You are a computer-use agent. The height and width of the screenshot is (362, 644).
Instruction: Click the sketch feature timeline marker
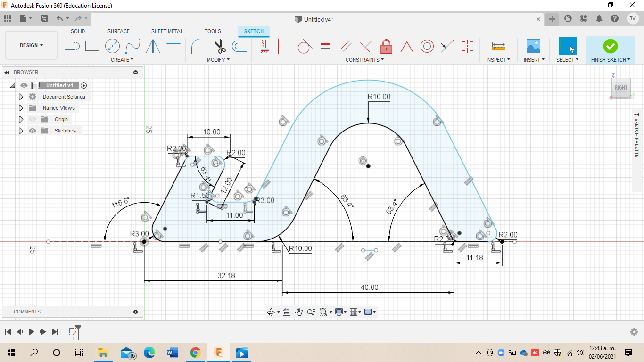[72, 332]
